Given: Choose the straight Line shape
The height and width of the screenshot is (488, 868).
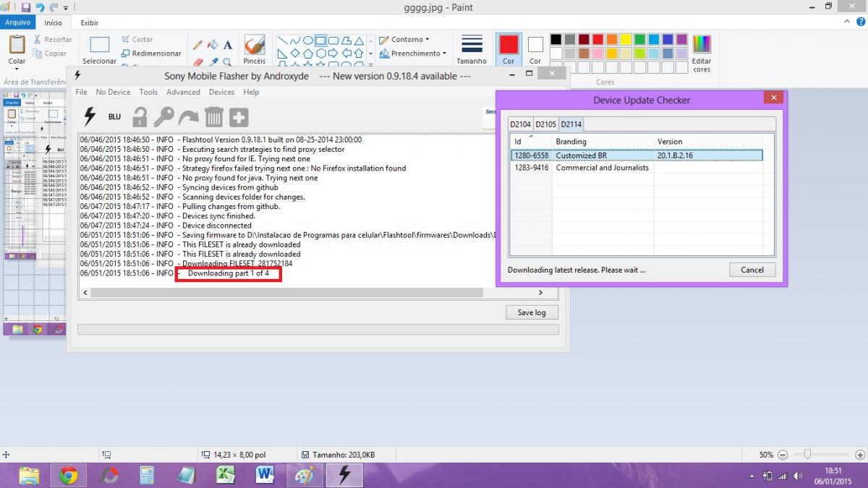Looking at the screenshot, I should pyautogui.click(x=282, y=40).
